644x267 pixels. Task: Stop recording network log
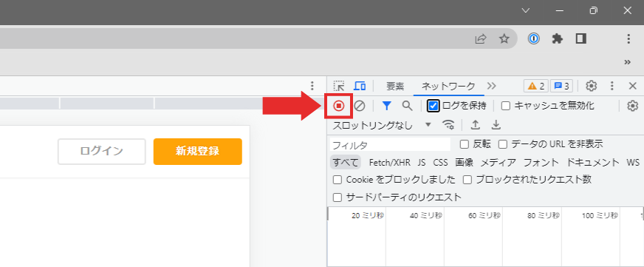click(x=338, y=107)
